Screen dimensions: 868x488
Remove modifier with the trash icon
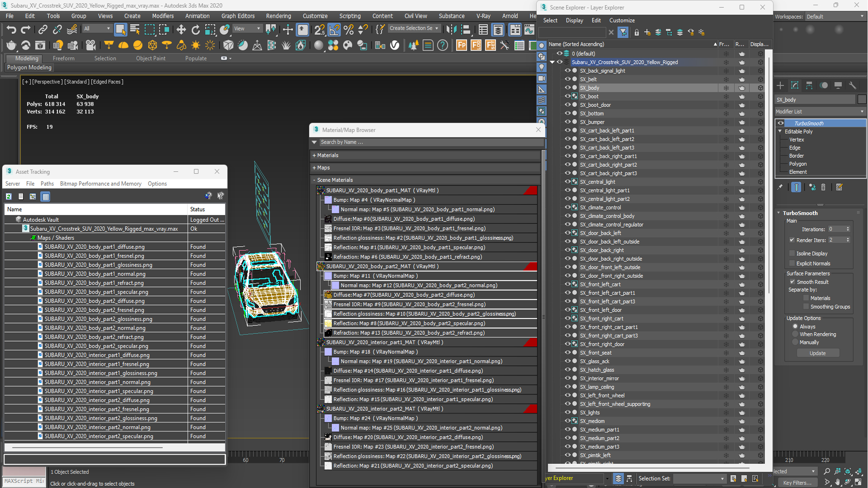[x=823, y=187]
